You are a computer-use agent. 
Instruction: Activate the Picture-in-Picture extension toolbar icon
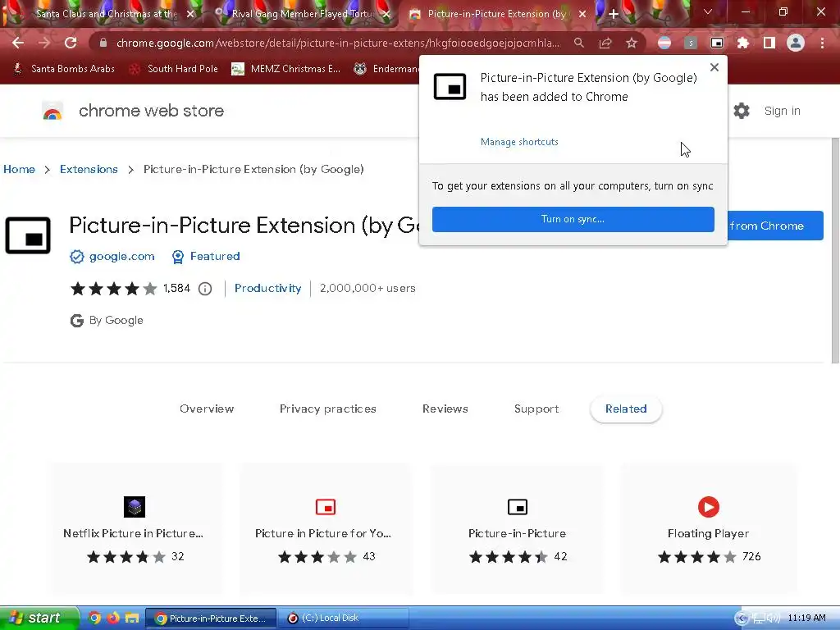717,43
